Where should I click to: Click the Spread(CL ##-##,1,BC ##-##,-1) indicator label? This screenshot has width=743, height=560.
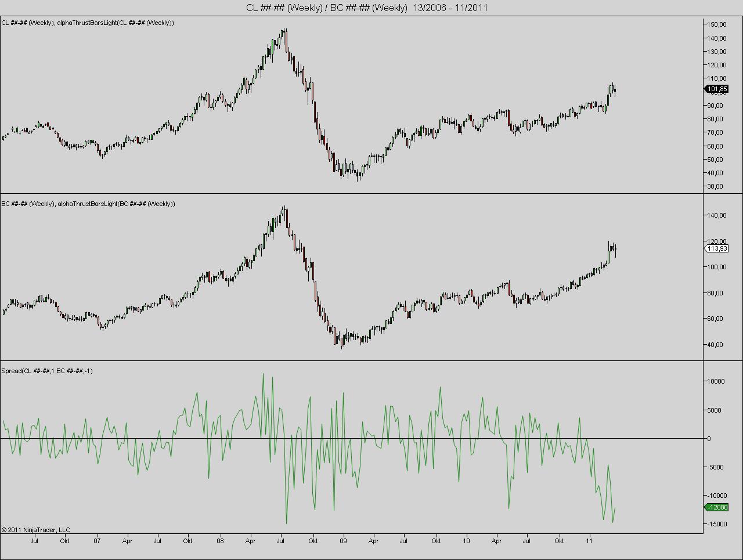(x=47, y=371)
